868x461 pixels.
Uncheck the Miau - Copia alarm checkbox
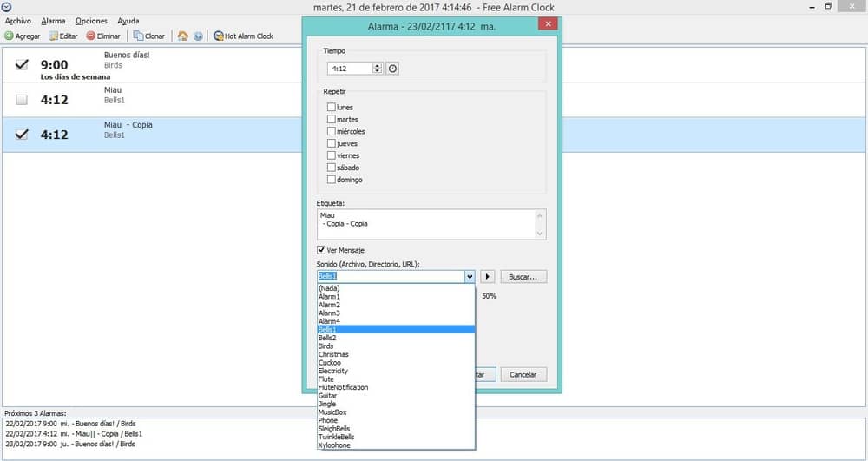point(22,135)
